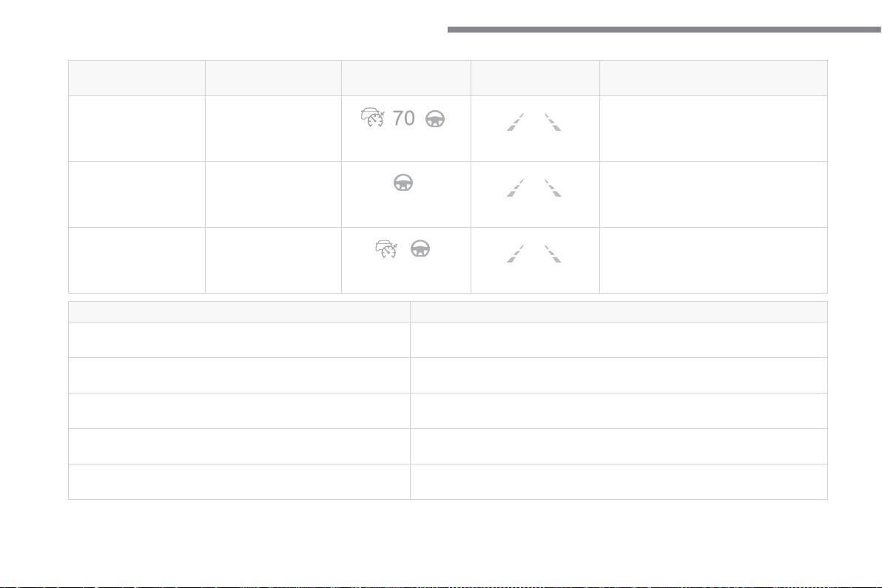Click empty second-column cell in third upper row
Viewport: 882px width, 588px height.
(x=273, y=260)
